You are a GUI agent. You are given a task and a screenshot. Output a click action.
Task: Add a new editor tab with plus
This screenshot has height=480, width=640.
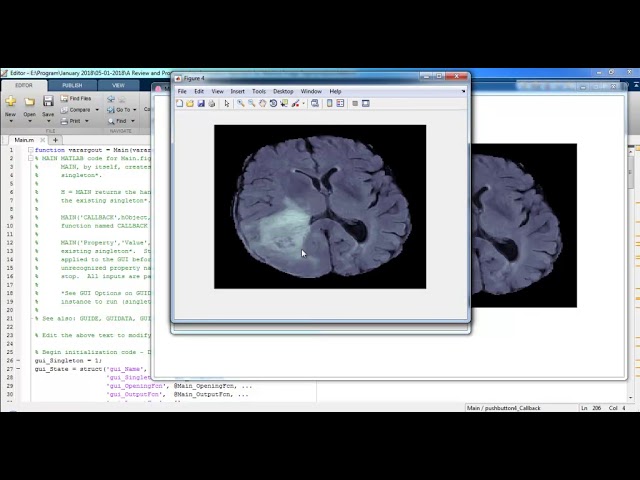[x=55, y=140]
